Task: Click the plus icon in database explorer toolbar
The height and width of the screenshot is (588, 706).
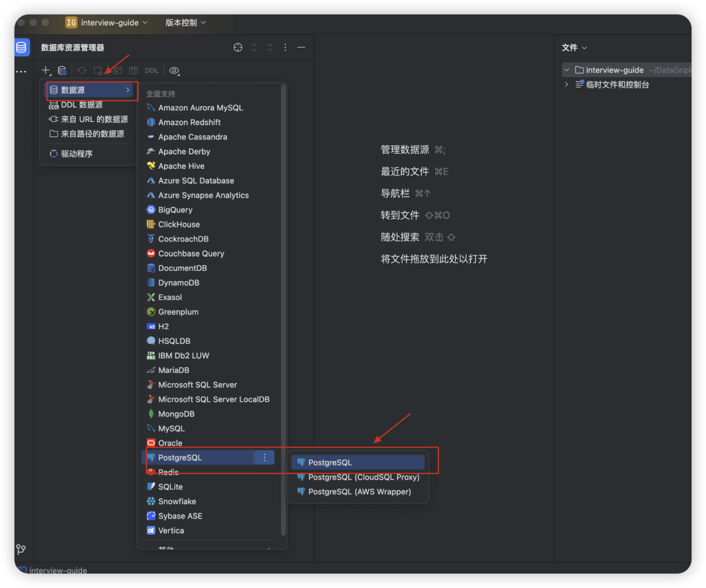Action: point(45,70)
